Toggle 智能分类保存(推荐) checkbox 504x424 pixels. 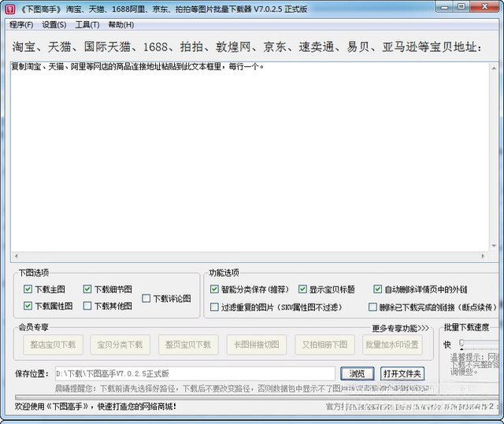[214, 289]
